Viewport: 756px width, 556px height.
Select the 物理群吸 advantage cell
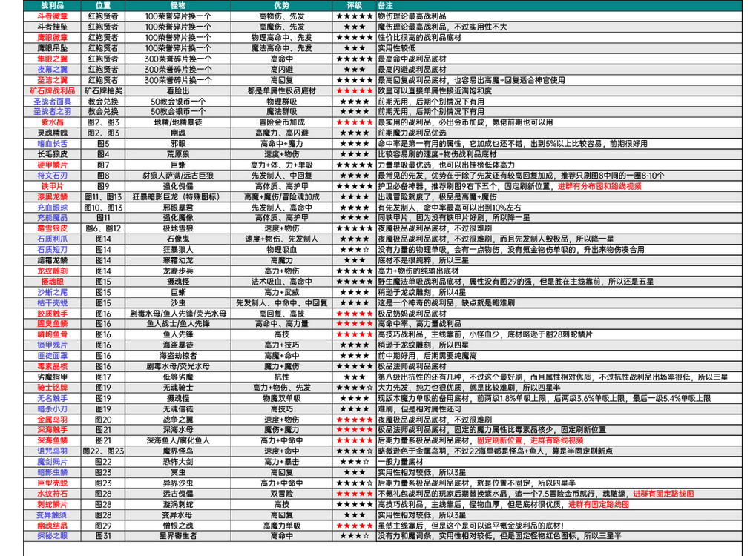coord(282,101)
